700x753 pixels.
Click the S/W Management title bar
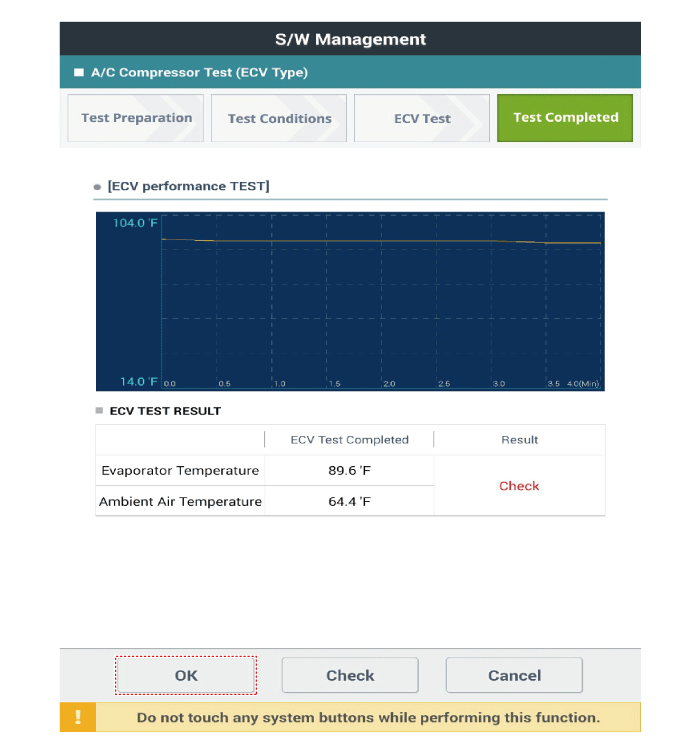pyautogui.click(x=350, y=40)
